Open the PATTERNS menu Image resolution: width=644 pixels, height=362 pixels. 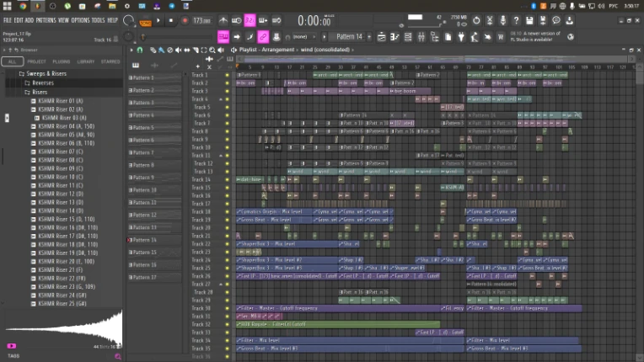[46, 20]
